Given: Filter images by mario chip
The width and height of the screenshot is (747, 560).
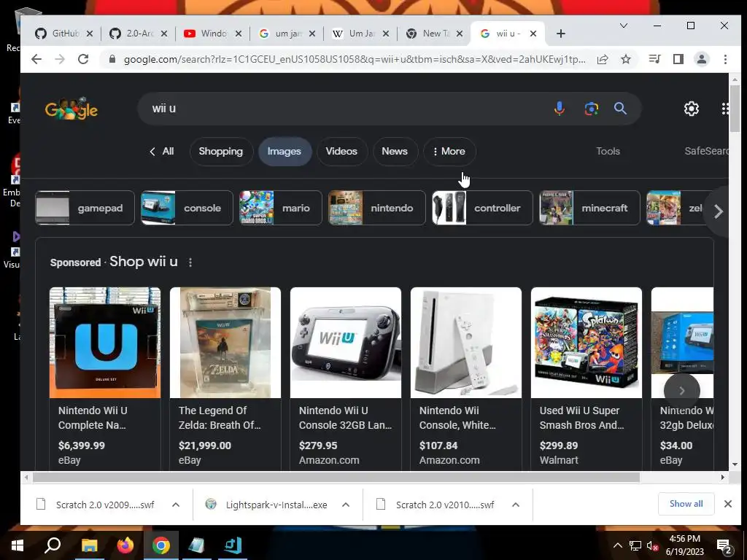Looking at the screenshot, I should [x=281, y=208].
